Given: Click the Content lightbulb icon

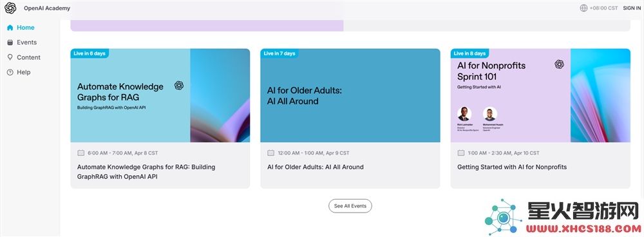Looking at the screenshot, I should [x=10, y=57].
